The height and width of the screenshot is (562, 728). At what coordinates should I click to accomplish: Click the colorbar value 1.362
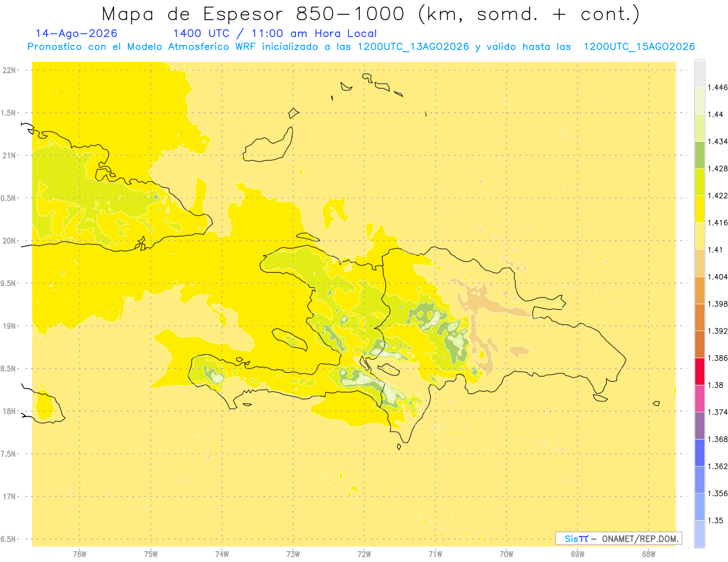pos(718,466)
